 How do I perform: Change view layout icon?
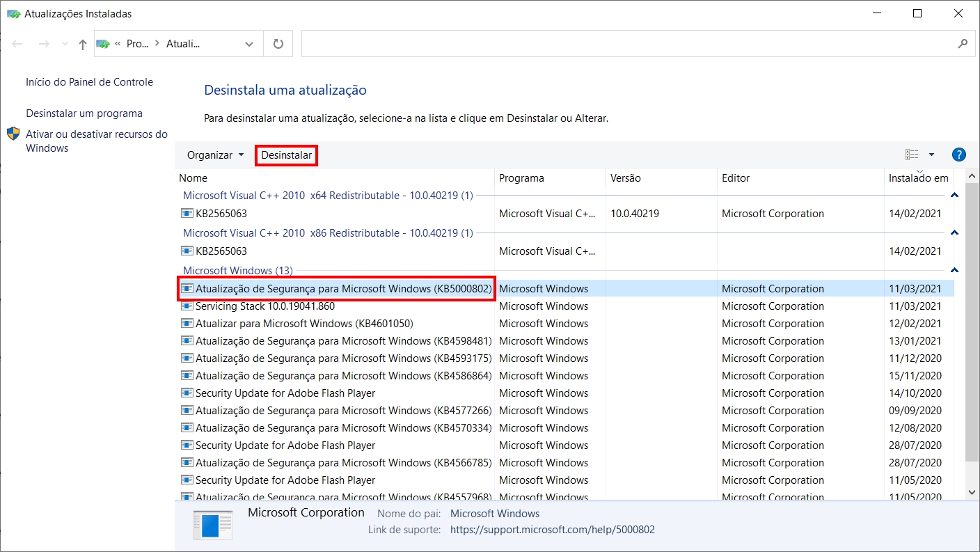coord(912,155)
